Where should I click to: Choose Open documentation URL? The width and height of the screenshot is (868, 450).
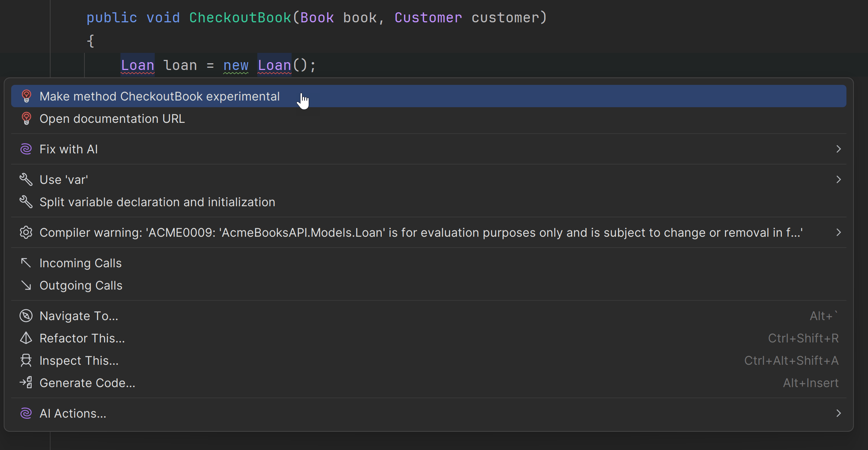(112, 119)
